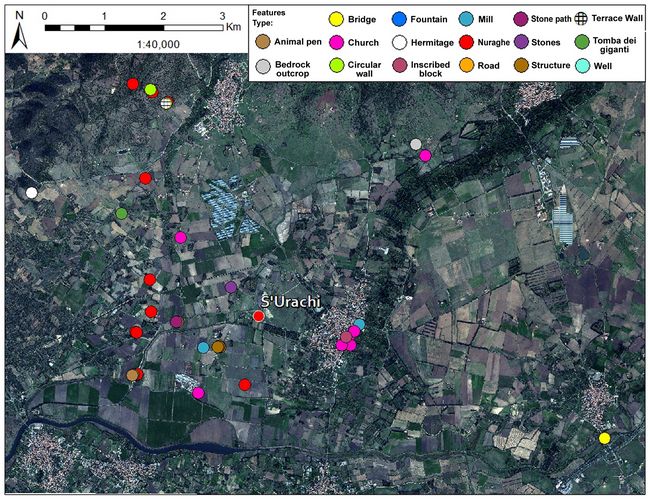Click the green Tomba dei giganti legend swatch
Screen dimensions: 650x500
coord(582,41)
